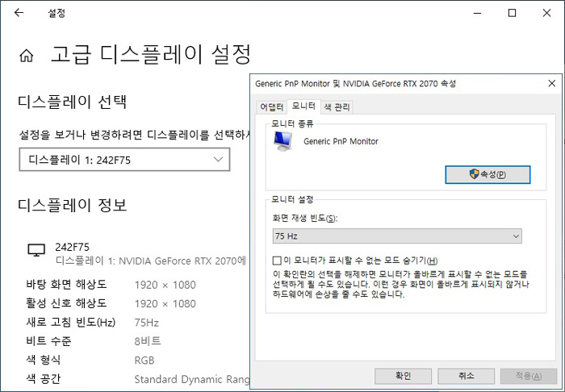This screenshot has width=565, height=392.
Task: Close the Settings window
Action: pyautogui.click(x=546, y=14)
